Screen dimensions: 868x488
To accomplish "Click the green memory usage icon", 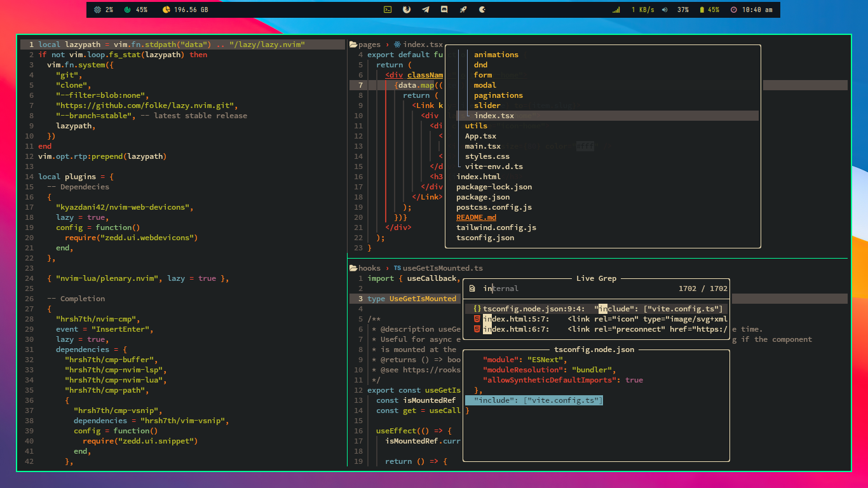I will click(128, 10).
